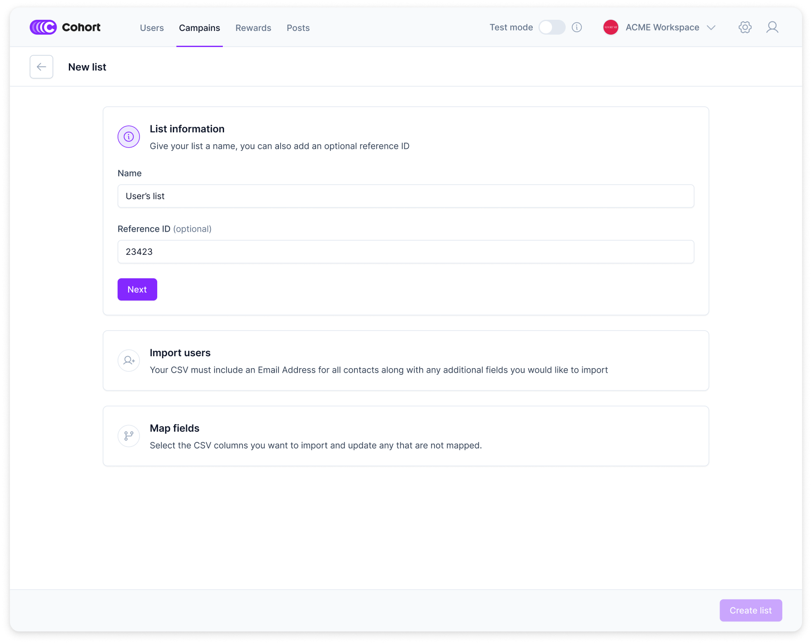Image resolution: width=812 pixels, height=644 pixels.
Task: Enable the Test mode toggle
Action: point(552,27)
